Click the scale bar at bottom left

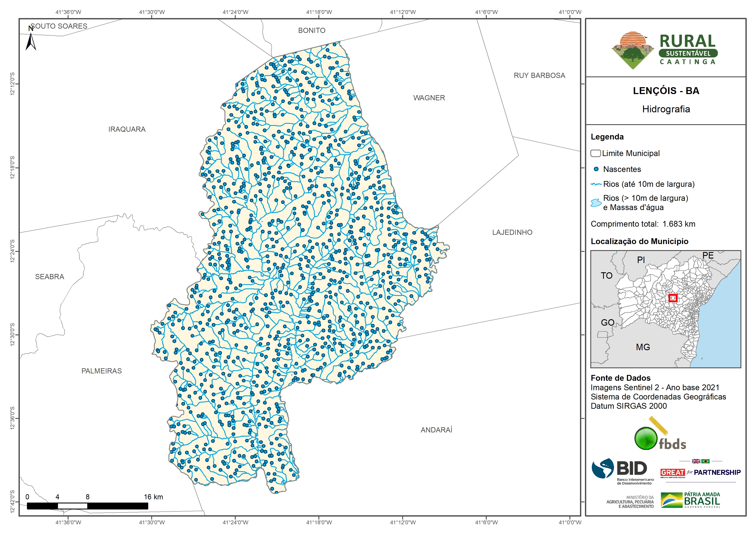(87, 506)
